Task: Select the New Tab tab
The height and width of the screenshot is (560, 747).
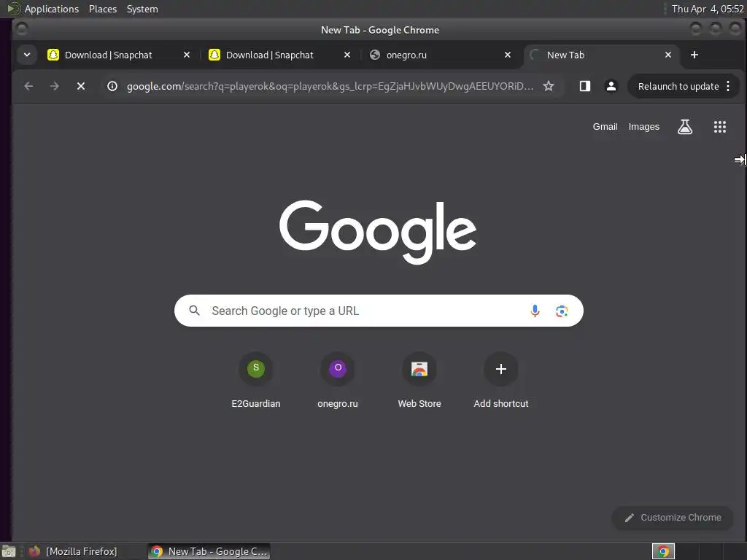Action: point(565,55)
